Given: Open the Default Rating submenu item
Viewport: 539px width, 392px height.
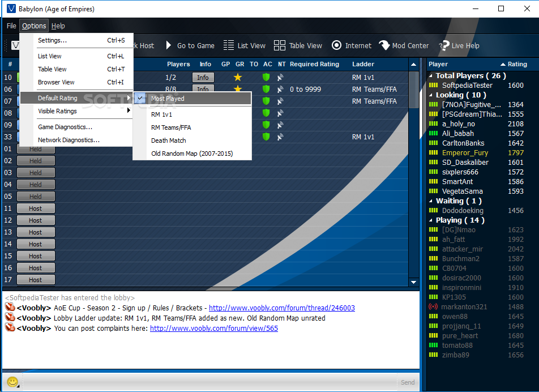Looking at the screenshot, I should 76,98.
